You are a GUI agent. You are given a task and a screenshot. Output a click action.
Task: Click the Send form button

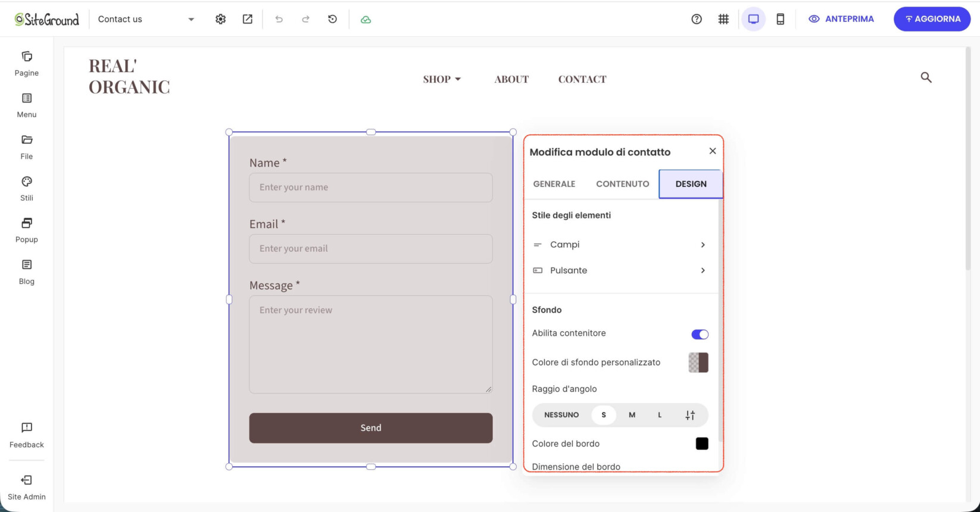tap(371, 428)
